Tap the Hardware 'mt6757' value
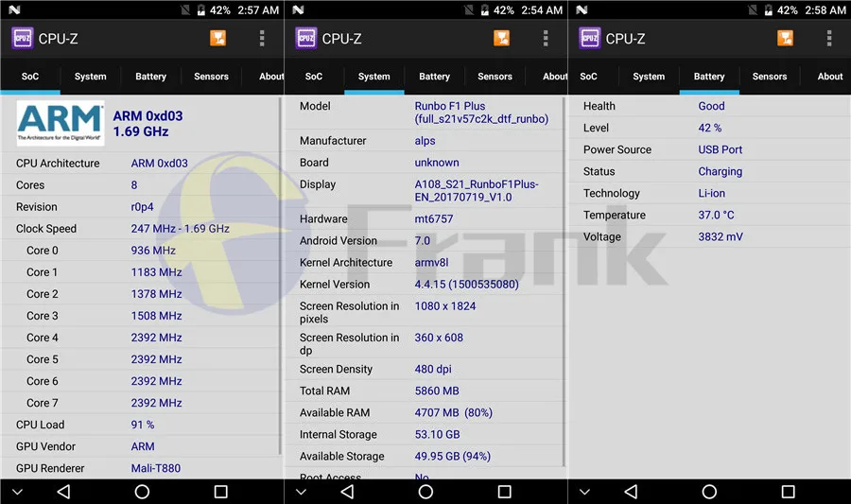Screen dimensions: 851x504 click(x=434, y=218)
